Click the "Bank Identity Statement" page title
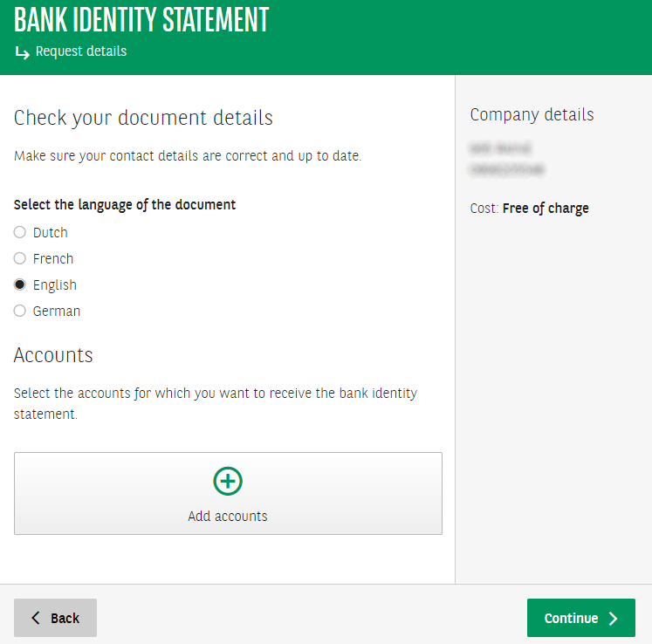Viewport: 652px width, 644px height. point(141,19)
